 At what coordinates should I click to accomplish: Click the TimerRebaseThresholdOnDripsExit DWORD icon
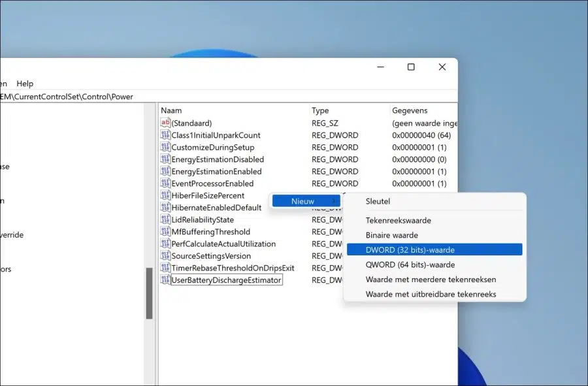pyautogui.click(x=165, y=268)
